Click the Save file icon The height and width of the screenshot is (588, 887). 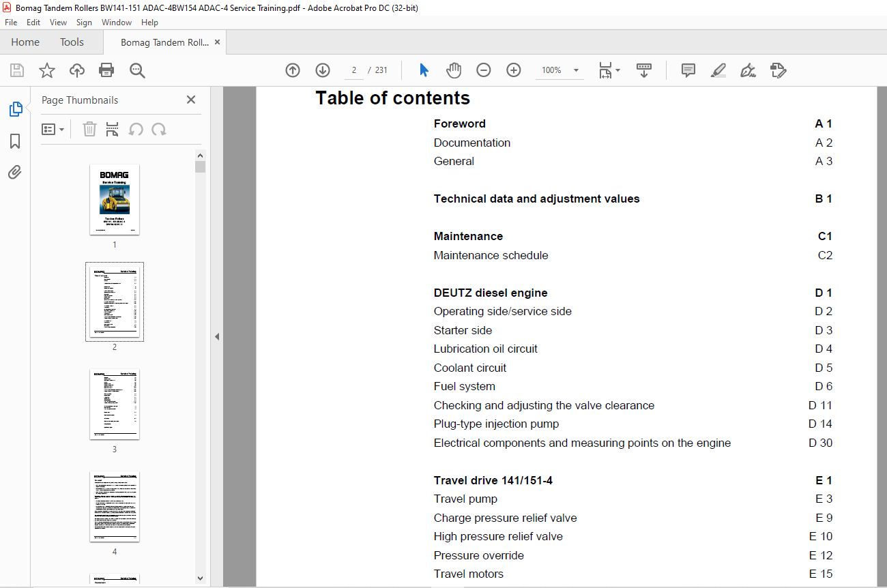pyautogui.click(x=17, y=70)
